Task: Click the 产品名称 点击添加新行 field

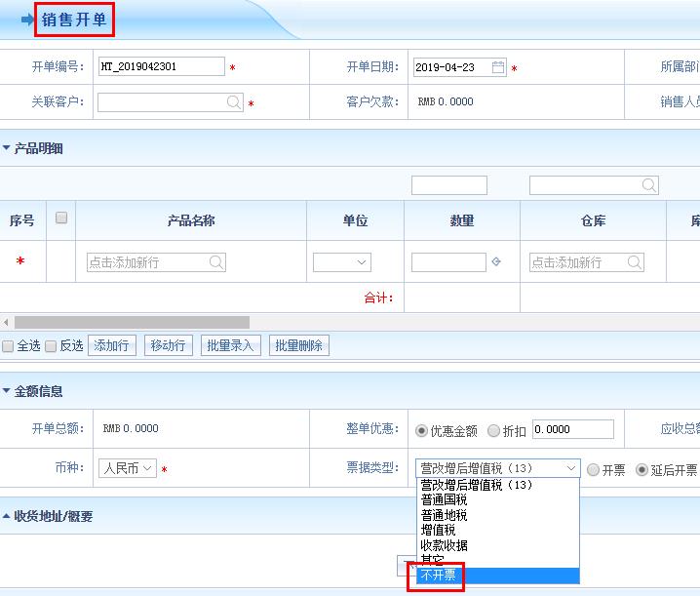Action: pos(156,262)
